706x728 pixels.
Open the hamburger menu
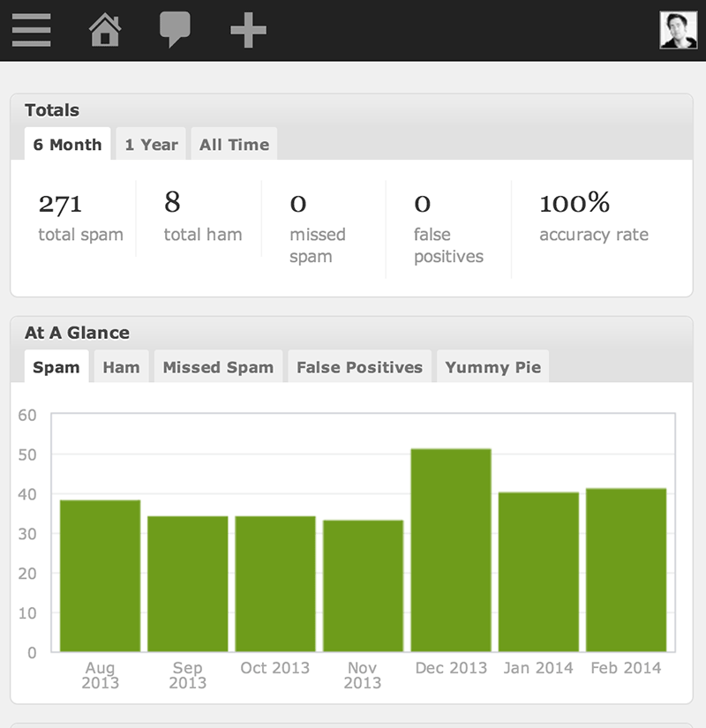[x=31, y=30]
